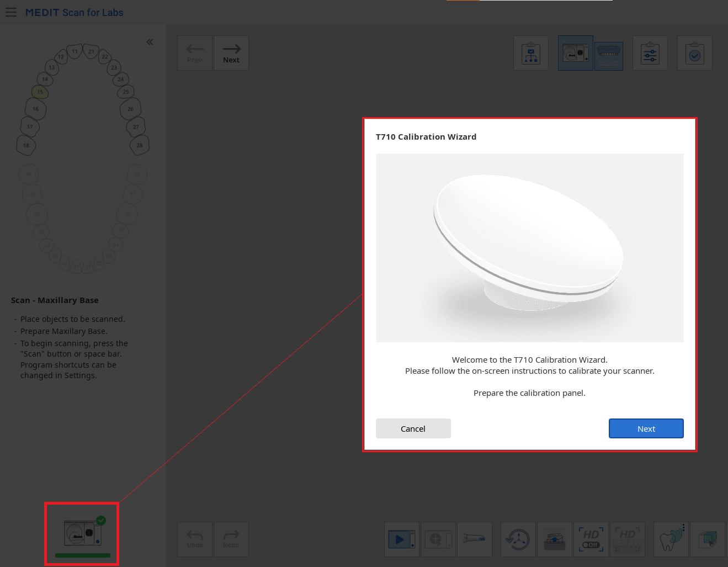
Task: Click the 'T710 Calibration Wizard' title
Action: [426, 137]
